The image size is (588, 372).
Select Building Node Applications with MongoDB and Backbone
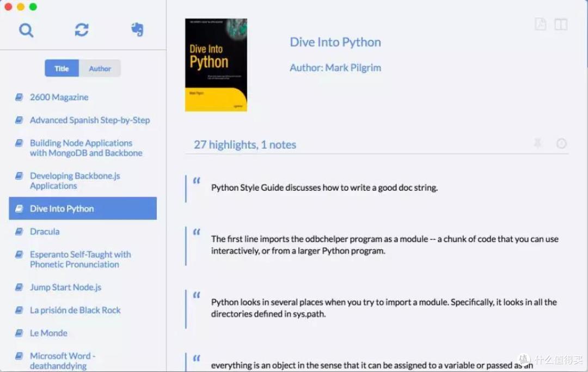point(85,148)
